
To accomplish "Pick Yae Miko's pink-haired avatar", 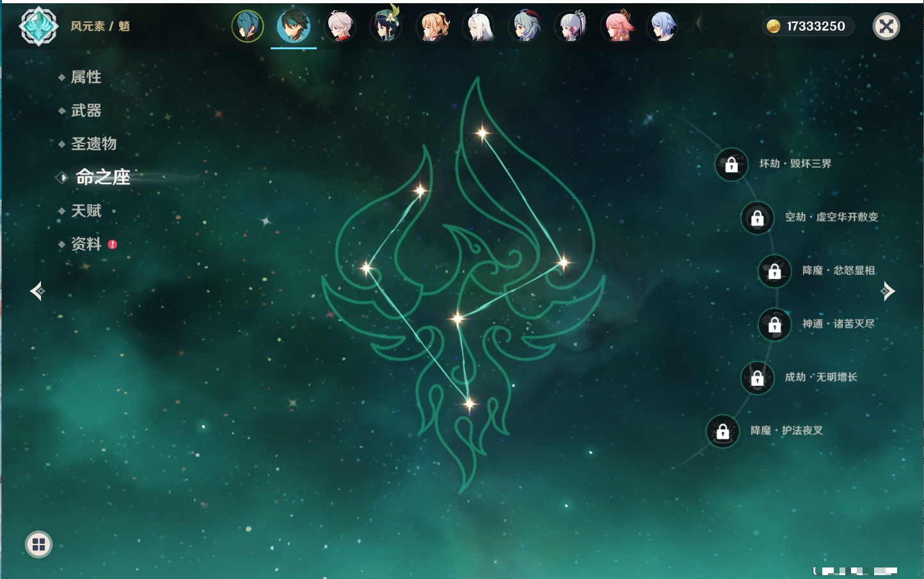I will [x=617, y=27].
